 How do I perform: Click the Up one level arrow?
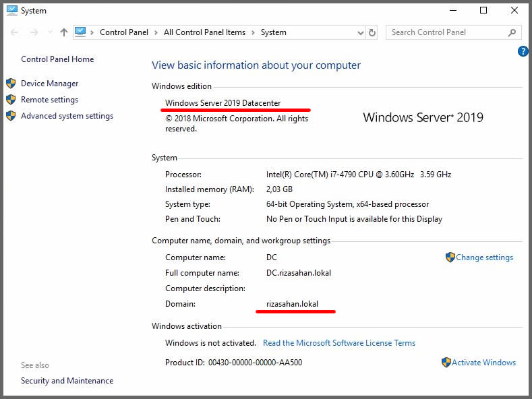[64, 32]
